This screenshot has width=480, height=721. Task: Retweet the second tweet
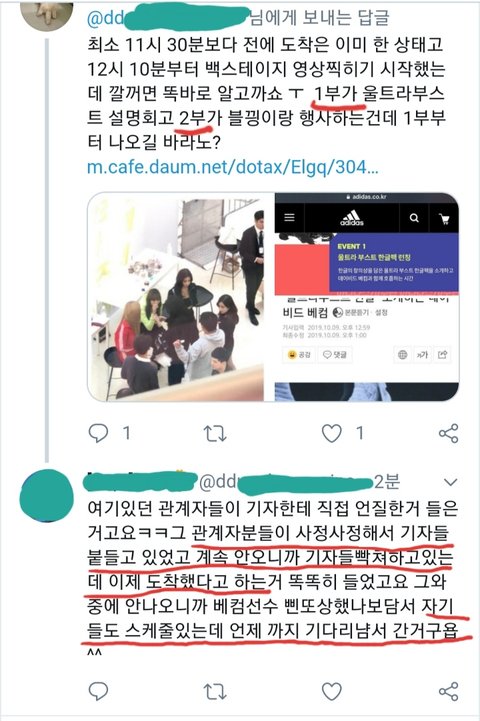215,691
